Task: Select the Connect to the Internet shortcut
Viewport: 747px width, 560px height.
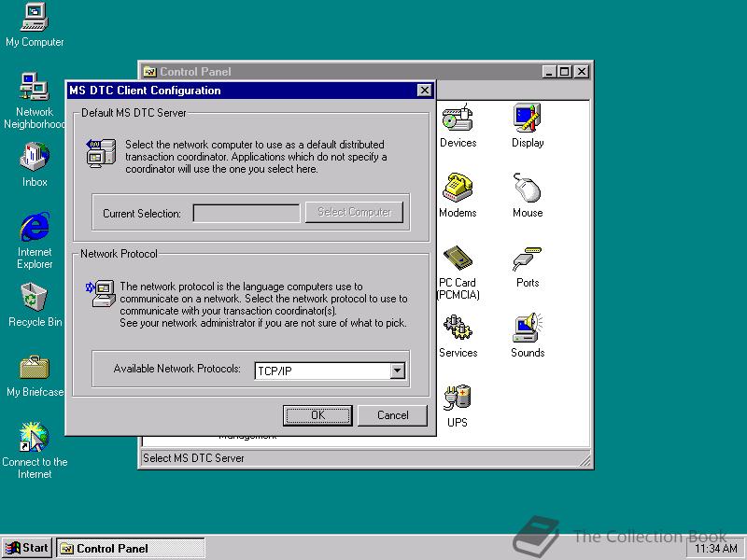Action: pos(35,450)
